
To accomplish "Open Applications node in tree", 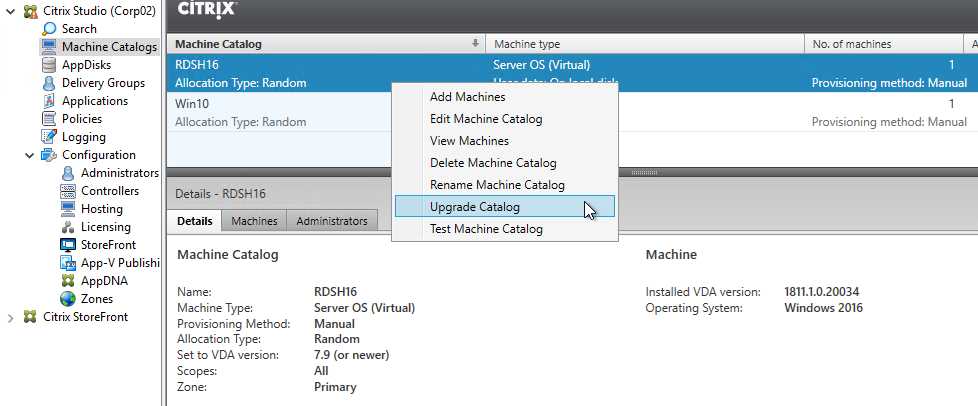I will 95,101.
